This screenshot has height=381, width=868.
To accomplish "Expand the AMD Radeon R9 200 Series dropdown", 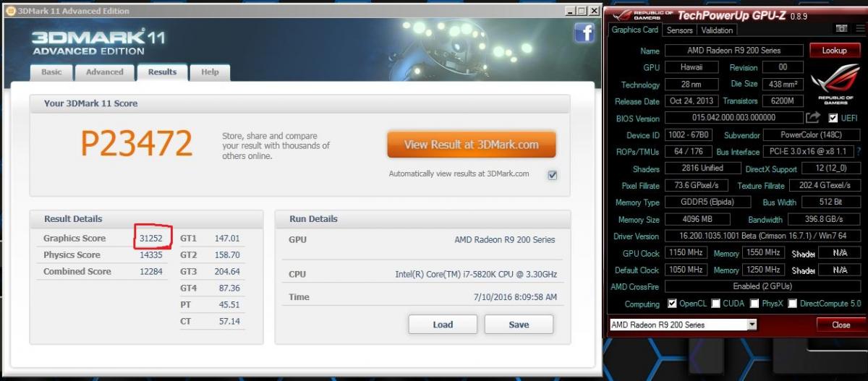I will (x=752, y=325).
